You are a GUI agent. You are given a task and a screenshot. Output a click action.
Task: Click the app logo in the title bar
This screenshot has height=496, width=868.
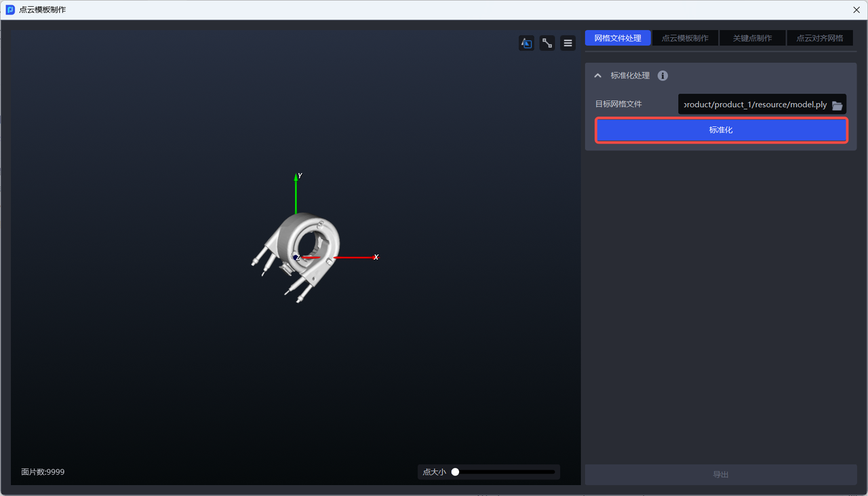coord(10,10)
